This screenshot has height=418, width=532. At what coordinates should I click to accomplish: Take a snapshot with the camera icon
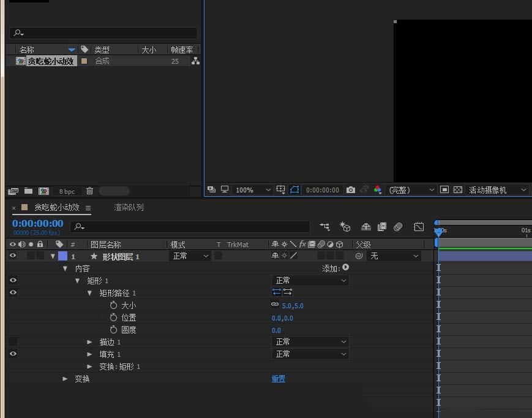tap(350, 190)
